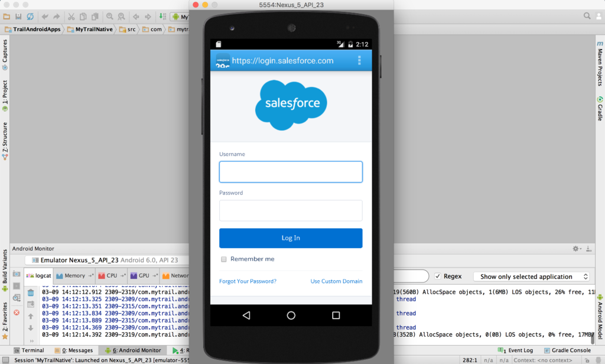Click the pin arrow on GPU tab
Screen dimensions: 605x364
[x=155, y=275]
